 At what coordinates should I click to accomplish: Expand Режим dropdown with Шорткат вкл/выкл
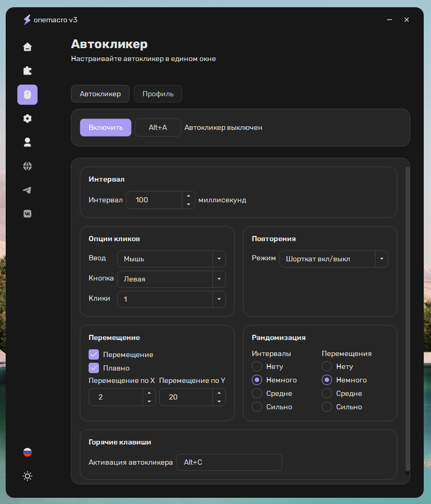click(334, 259)
